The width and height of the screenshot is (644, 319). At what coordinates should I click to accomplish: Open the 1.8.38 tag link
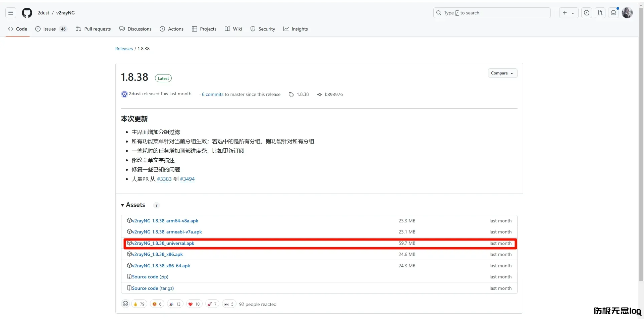[x=299, y=95]
